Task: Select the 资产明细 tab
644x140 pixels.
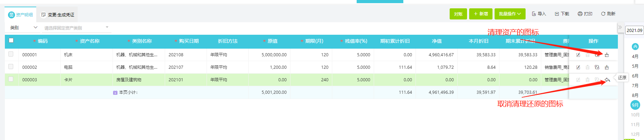Action: tap(21, 15)
